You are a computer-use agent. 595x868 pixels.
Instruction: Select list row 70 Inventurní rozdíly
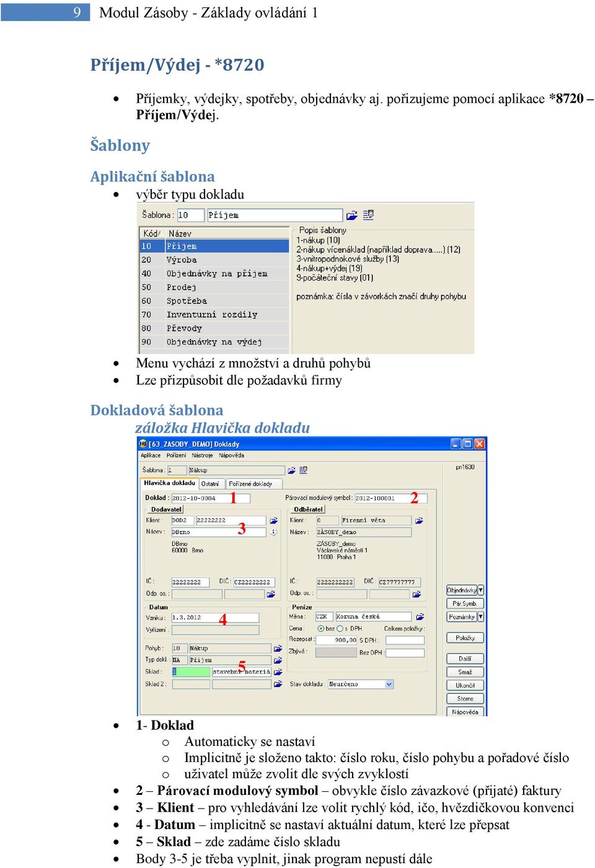coord(214,315)
